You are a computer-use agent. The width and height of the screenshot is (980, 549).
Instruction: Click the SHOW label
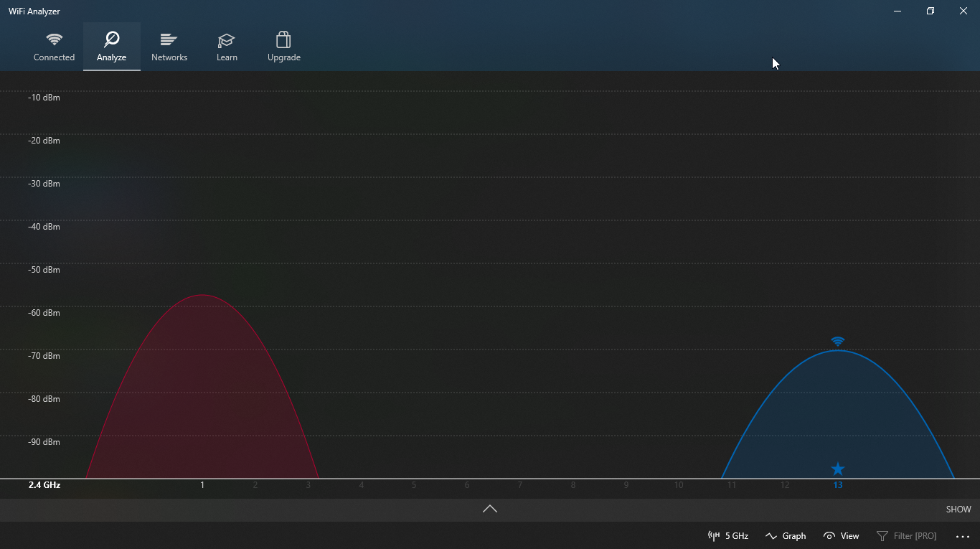coord(958,510)
